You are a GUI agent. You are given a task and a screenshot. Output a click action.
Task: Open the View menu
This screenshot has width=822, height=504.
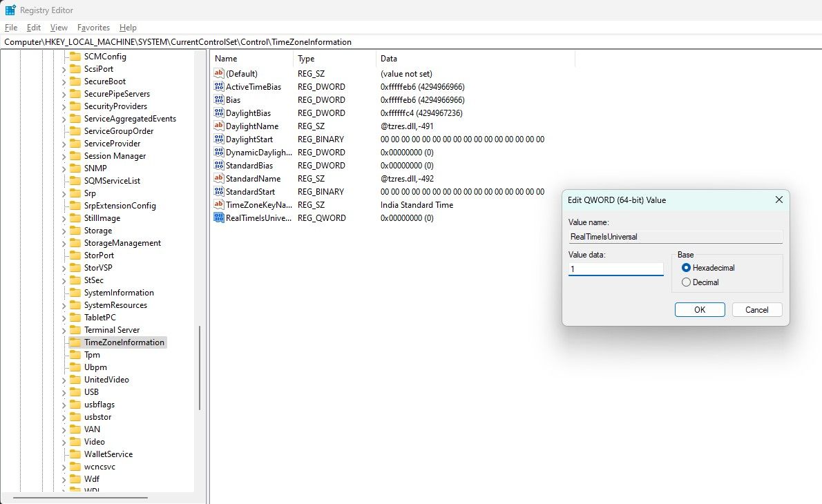click(59, 28)
